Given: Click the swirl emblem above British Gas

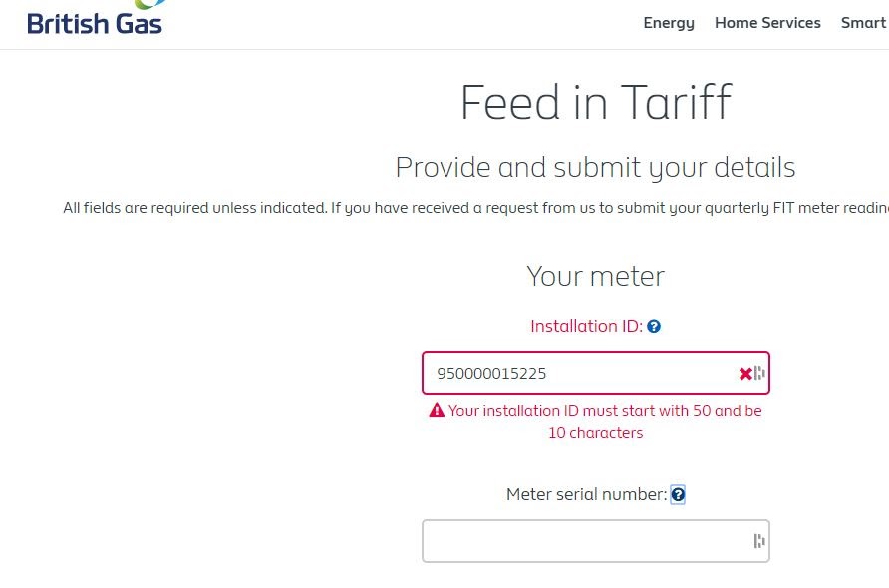Looking at the screenshot, I should pos(149,5).
